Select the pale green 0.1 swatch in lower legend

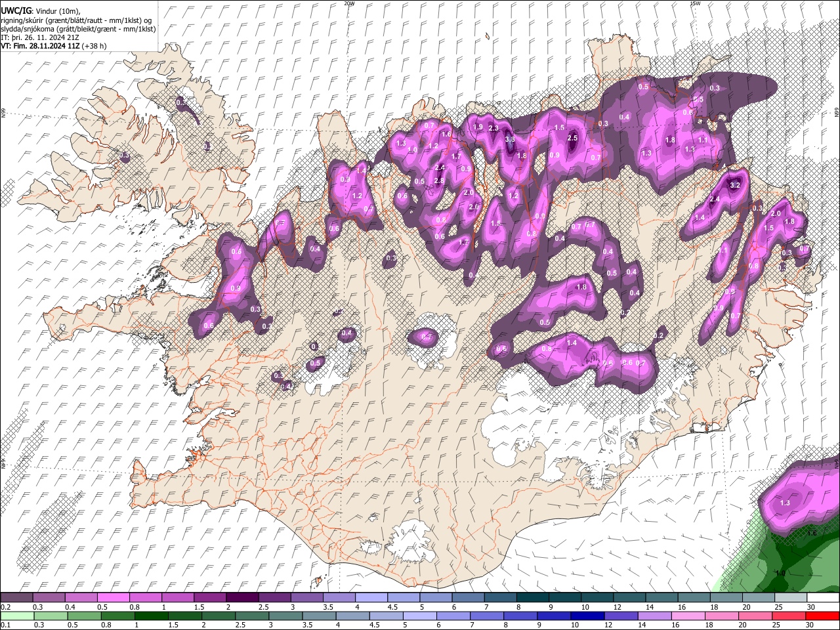pos(17,616)
